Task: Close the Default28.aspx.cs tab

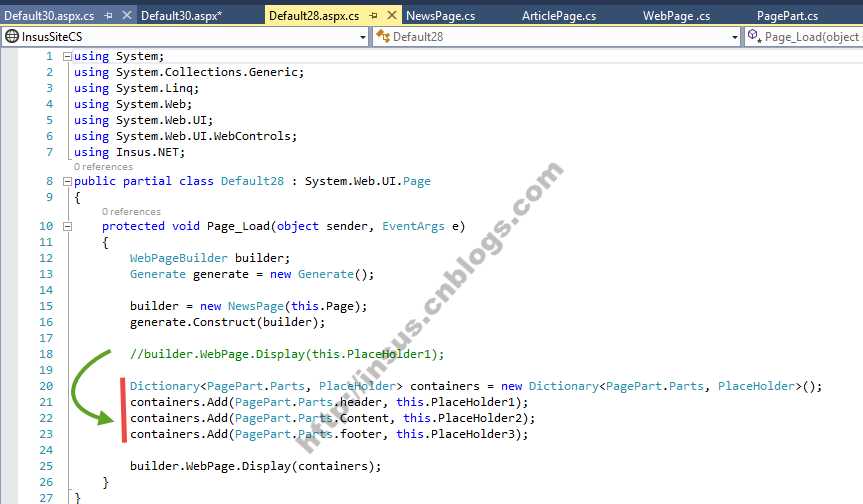Action: [392, 15]
